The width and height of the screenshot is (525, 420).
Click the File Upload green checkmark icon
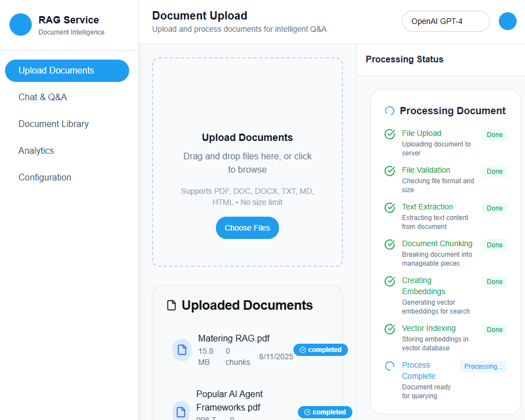point(390,134)
